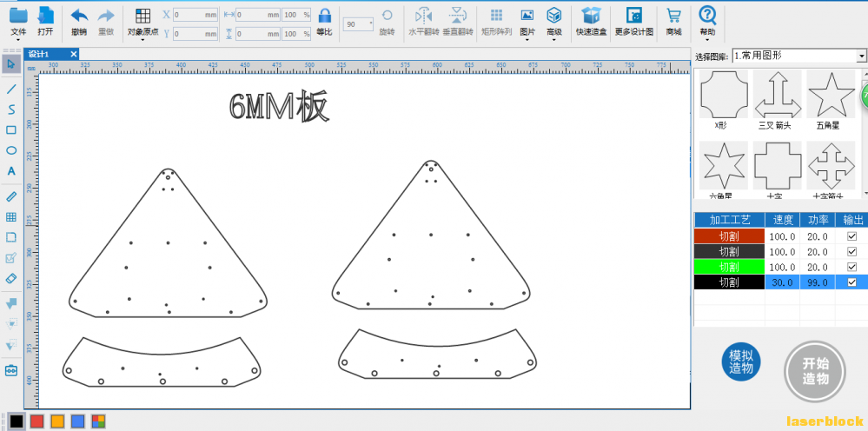Open the multicolor palette swatch
Viewport: 868px width, 431px height.
98,421
